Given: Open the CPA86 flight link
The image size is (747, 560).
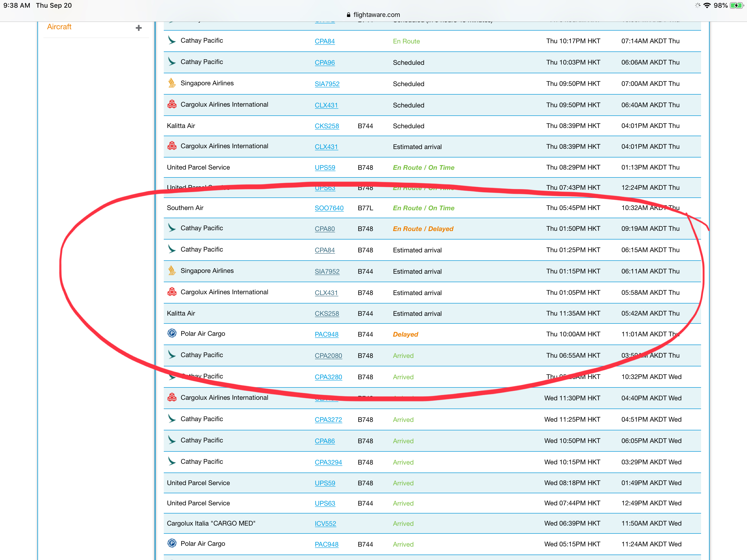Looking at the screenshot, I should (325, 441).
